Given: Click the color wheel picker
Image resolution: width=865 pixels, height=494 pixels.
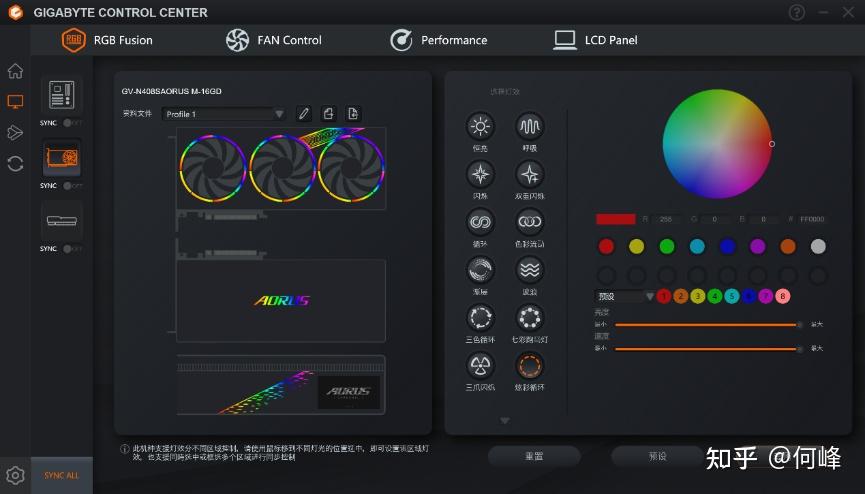Looking at the screenshot, I should coord(717,144).
